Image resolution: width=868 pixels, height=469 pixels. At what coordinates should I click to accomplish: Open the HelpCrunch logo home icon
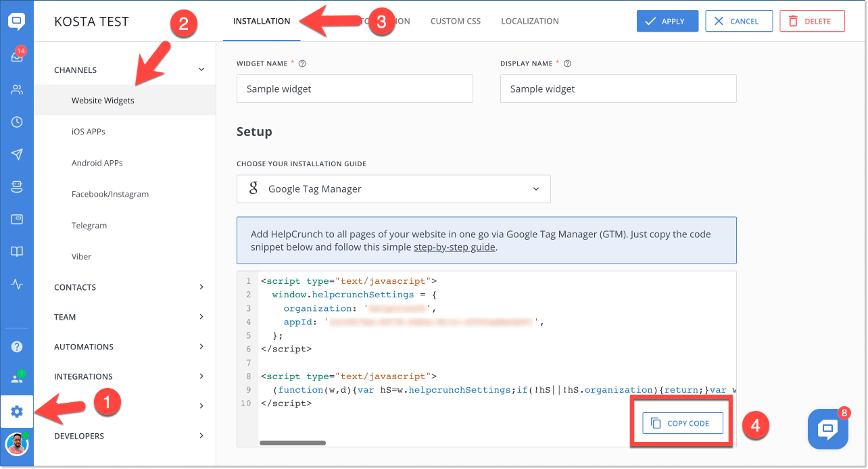tap(17, 22)
